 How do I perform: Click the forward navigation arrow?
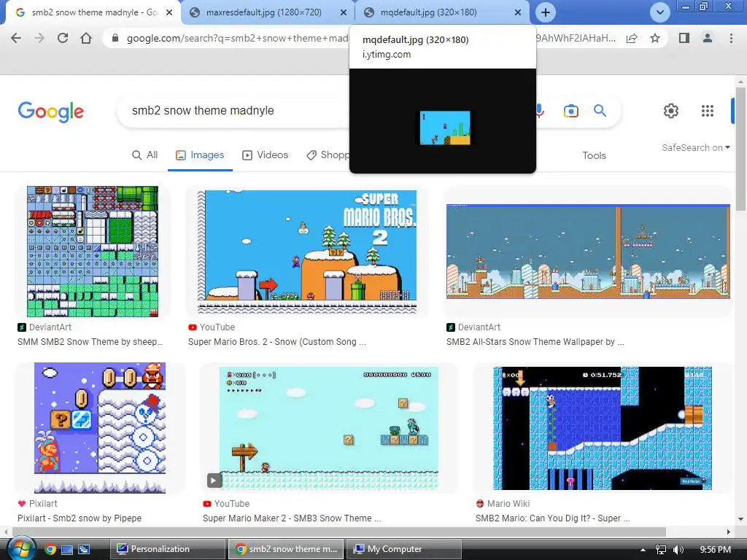[x=39, y=38]
